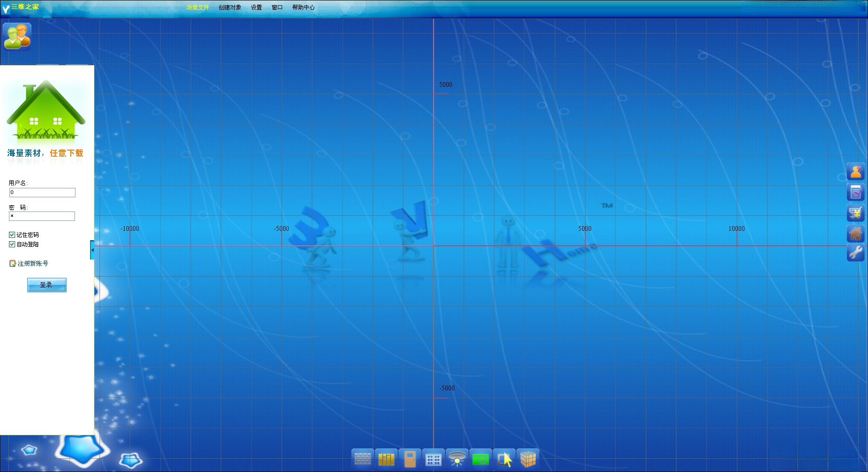Choose the window tool icon

click(x=434, y=459)
